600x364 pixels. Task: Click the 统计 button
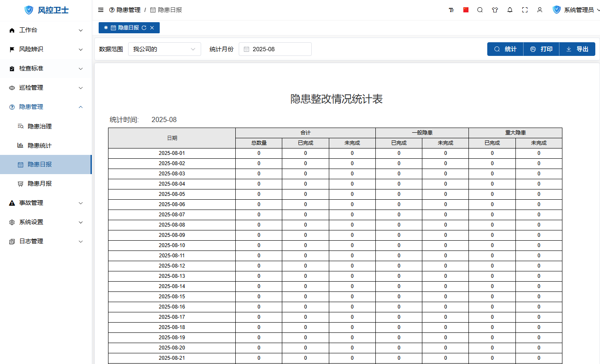point(505,49)
